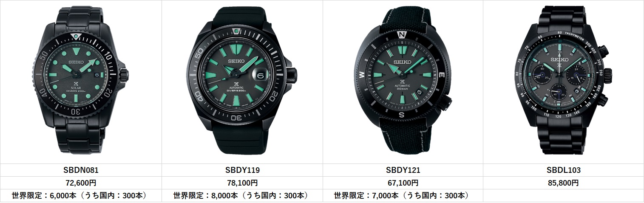Select the SBDY121 model name cell

click(403, 170)
